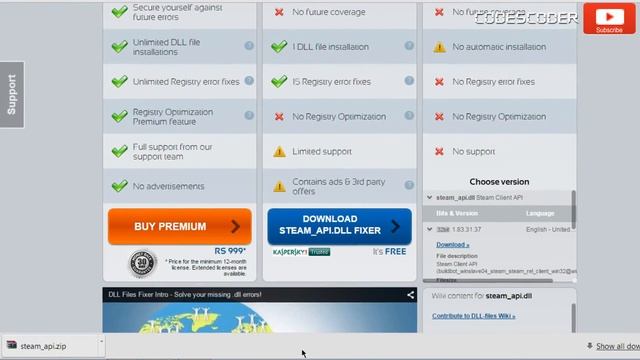Click the 30-day guarantee badge

point(142,263)
